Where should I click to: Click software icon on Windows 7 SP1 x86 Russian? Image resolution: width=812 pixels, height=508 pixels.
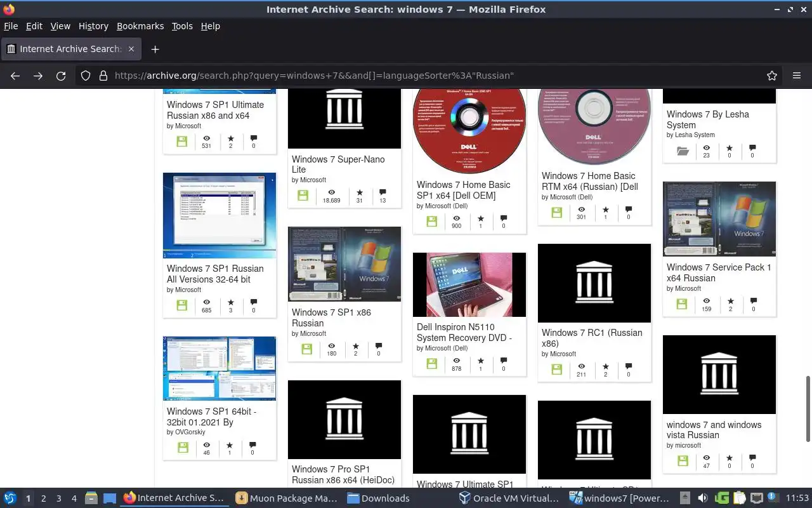pyautogui.click(x=307, y=349)
